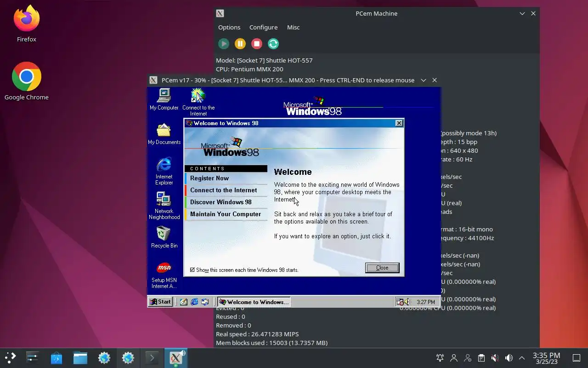This screenshot has width=588, height=368.
Task: Click the Close button in Welcome dialog
Action: point(382,268)
